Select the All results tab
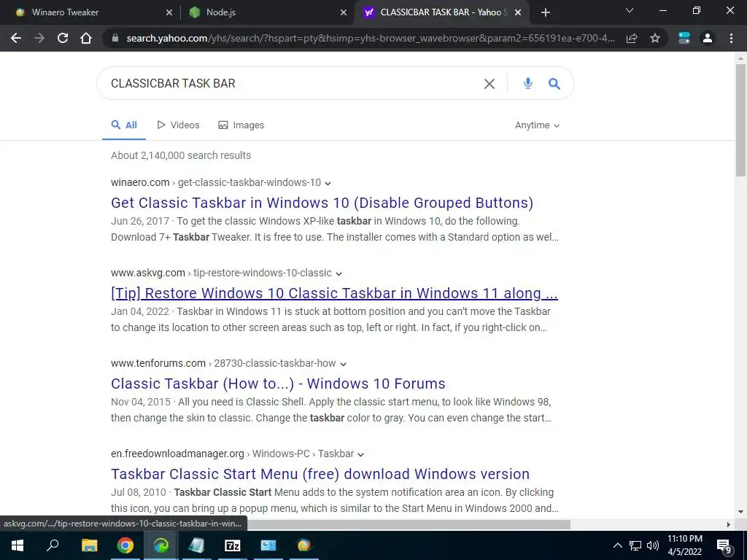 [x=124, y=125]
